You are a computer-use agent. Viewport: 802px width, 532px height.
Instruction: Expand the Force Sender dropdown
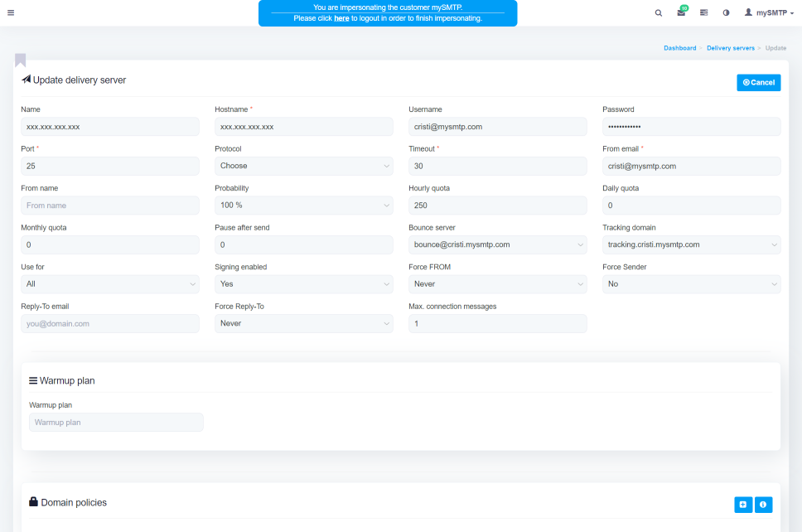tap(691, 284)
